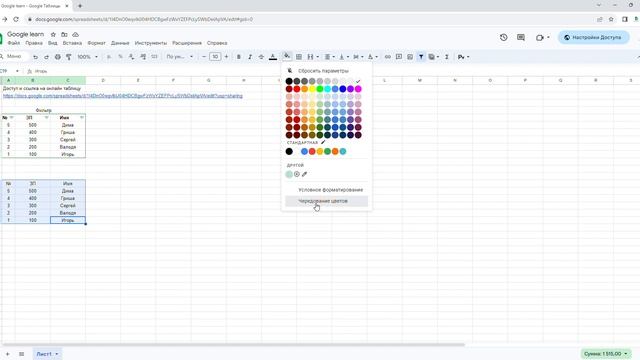This screenshot has height=360, width=640.
Task: Add custom color with plus circle
Action: click(x=297, y=174)
